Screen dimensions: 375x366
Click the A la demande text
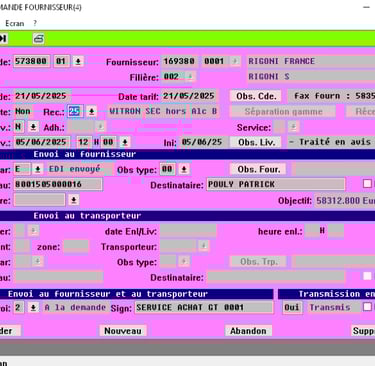(x=75, y=307)
